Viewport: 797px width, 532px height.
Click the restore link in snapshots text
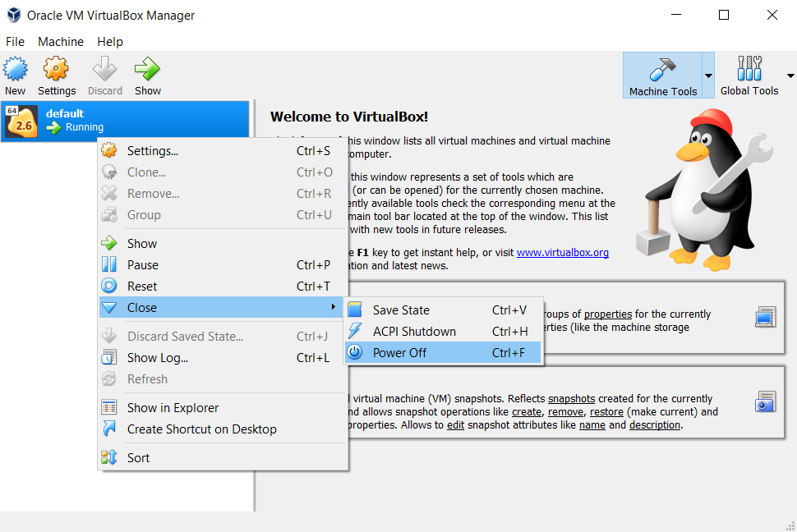pos(606,411)
